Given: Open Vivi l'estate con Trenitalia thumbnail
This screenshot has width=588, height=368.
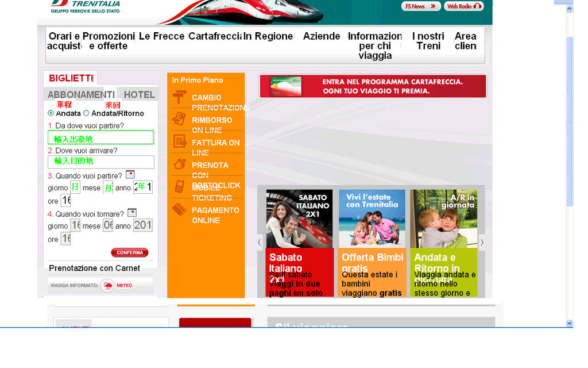Looking at the screenshot, I should point(372,218).
